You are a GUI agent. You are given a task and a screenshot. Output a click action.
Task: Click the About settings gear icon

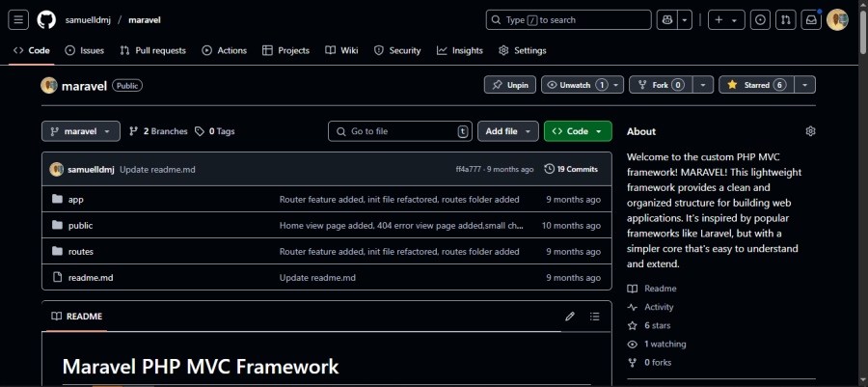[x=810, y=131]
